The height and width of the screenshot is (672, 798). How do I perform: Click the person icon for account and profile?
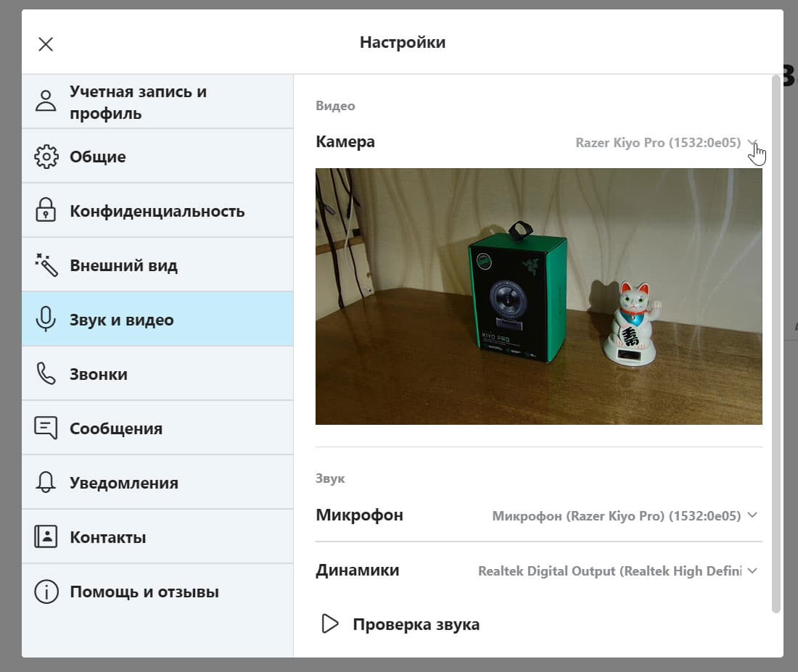[x=46, y=101]
